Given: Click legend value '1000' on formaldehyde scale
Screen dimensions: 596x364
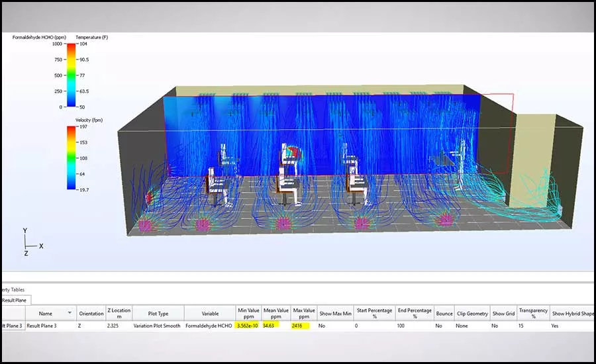Looking at the screenshot, I should tap(57, 44).
